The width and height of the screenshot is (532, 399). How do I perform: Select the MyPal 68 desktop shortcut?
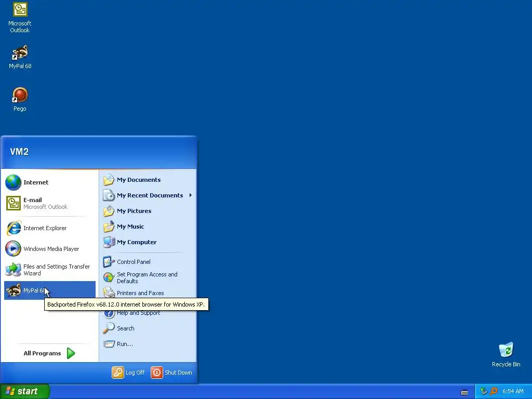tap(20, 57)
